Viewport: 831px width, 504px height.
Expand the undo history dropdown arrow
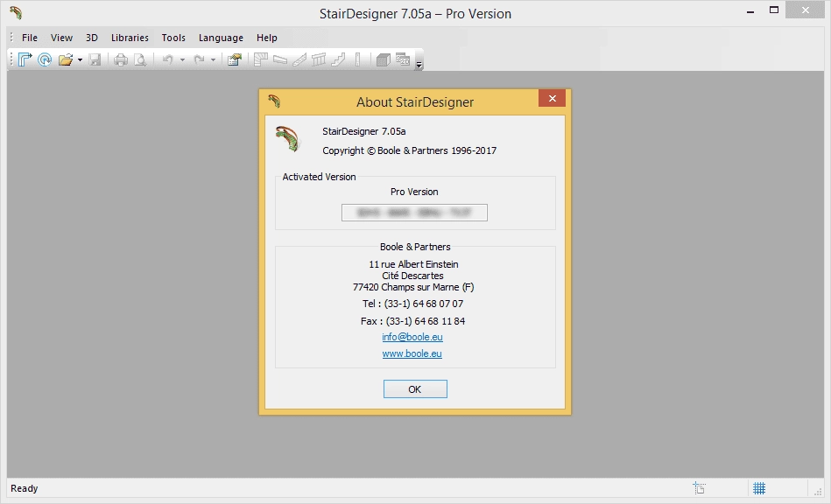click(x=182, y=59)
